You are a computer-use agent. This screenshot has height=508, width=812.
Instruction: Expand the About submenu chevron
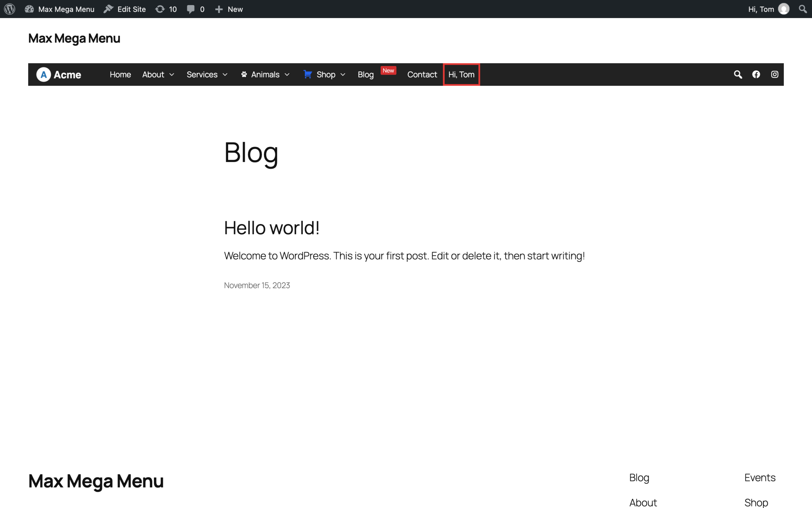point(172,75)
